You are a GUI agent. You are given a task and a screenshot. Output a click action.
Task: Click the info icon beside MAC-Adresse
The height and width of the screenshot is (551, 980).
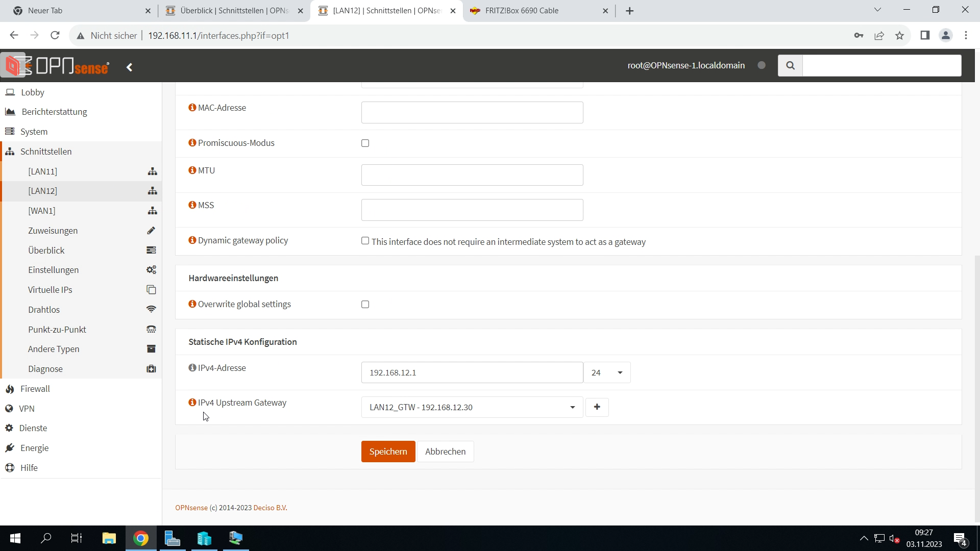pyautogui.click(x=192, y=108)
